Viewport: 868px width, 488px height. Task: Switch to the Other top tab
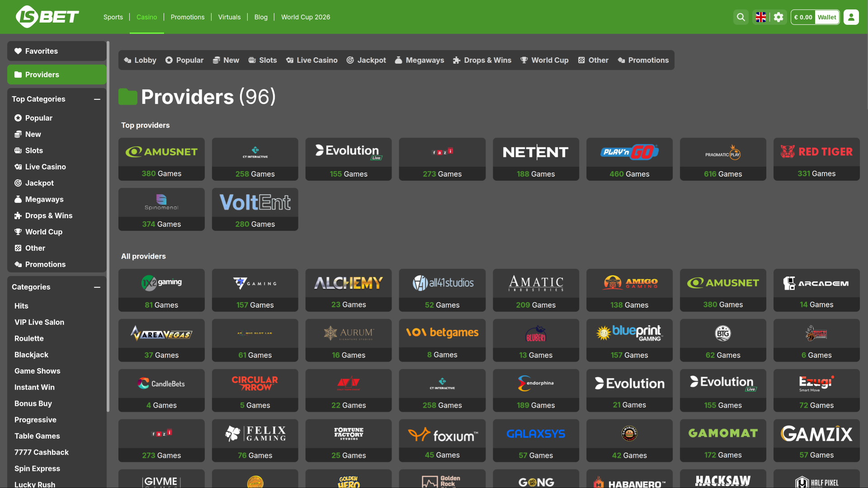click(x=593, y=60)
